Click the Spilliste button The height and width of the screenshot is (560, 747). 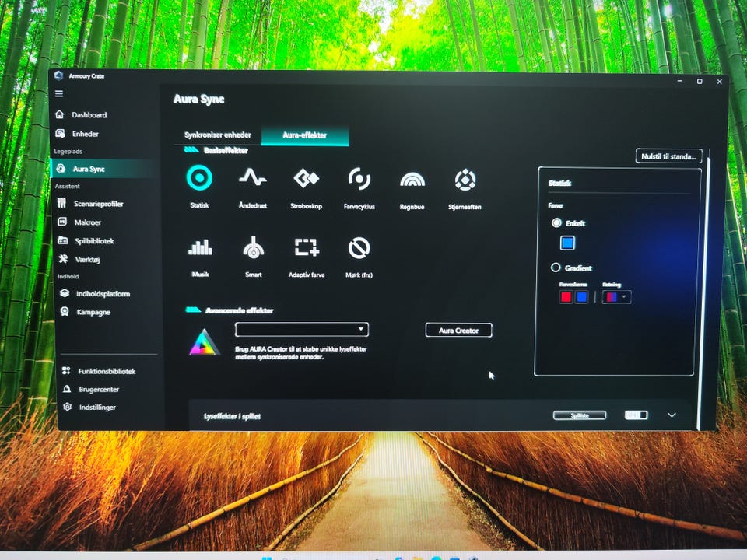pyautogui.click(x=580, y=415)
